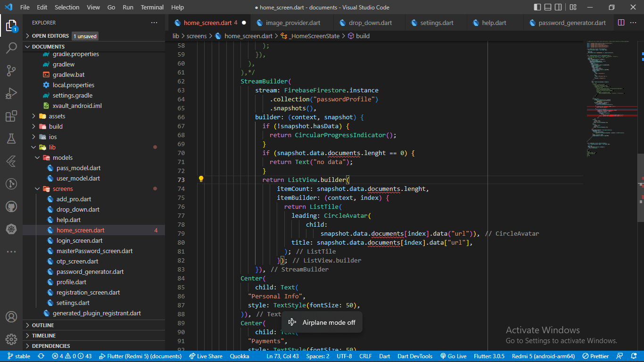
Task: Click the sync changes icon in status bar
Action: pyautogui.click(x=41, y=356)
